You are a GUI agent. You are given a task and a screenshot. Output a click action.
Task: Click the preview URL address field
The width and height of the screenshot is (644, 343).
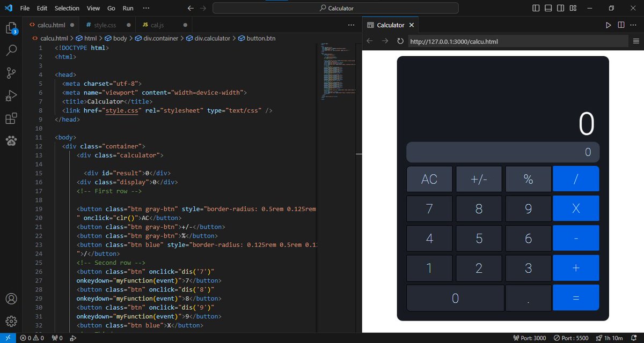[517, 41]
